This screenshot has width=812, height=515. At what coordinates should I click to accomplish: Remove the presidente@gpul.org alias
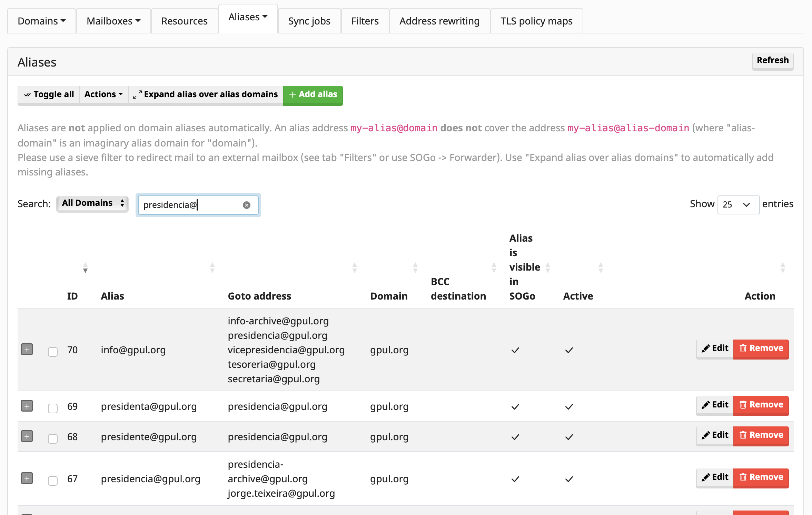pos(761,435)
